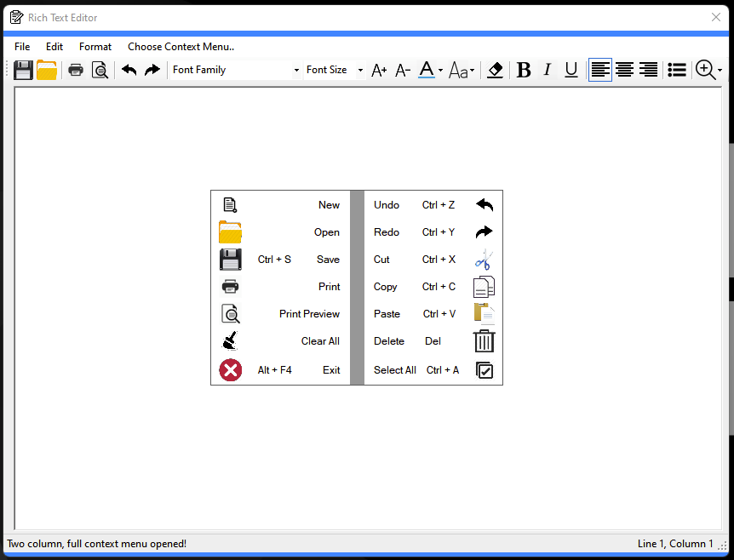Choose Clear All in context menu
The width and height of the screenshot is (734, 560).
280,341
